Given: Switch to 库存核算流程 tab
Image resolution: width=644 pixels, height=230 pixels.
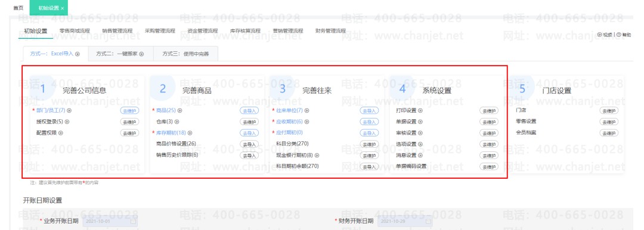Looking at the screenshot, I should coord(246,31).
